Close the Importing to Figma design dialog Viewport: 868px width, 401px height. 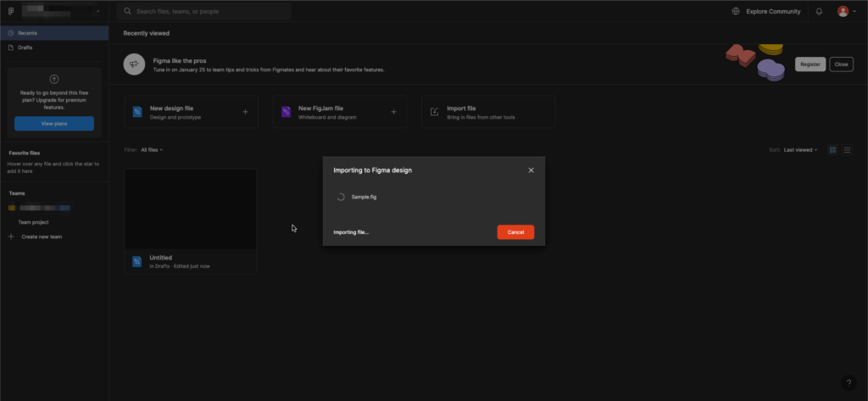[x=531, y=170]
